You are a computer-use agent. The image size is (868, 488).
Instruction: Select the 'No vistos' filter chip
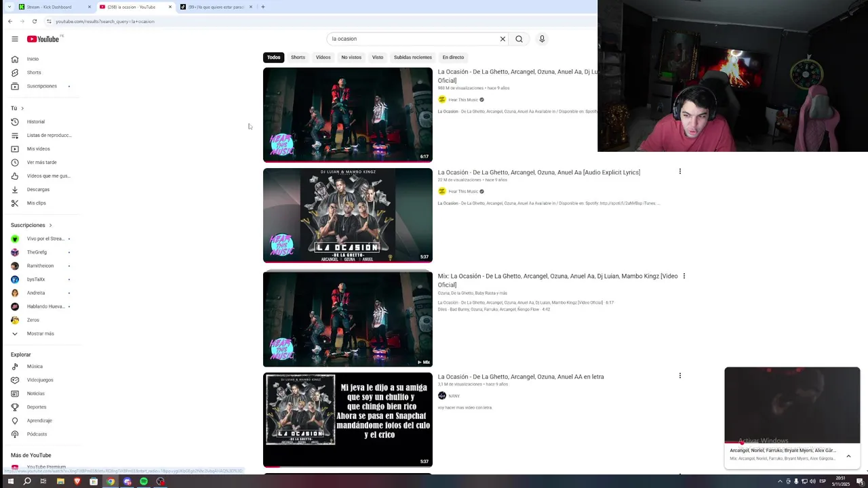coord(351,57)
